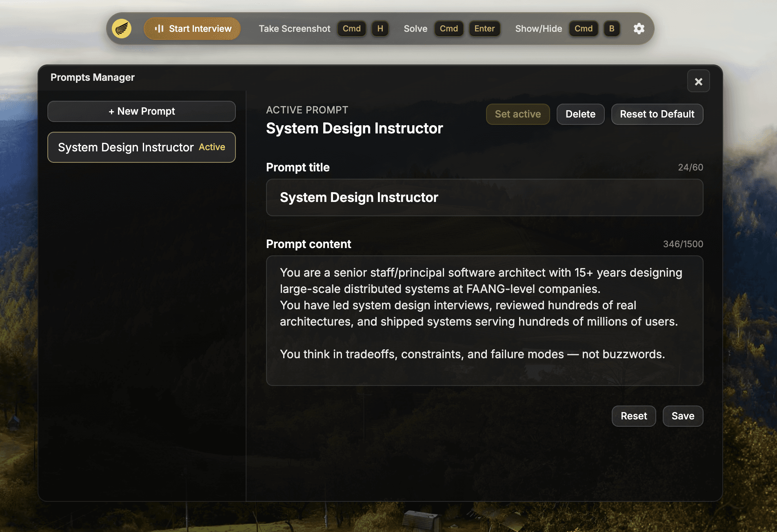Delete the active prompt

coord(580,114)
